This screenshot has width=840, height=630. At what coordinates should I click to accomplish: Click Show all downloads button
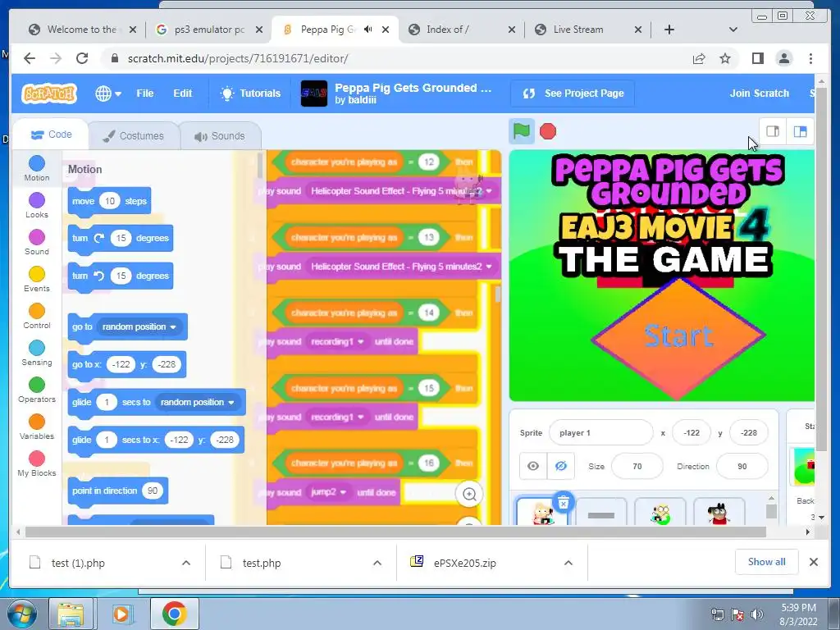[x=767, y=561]
